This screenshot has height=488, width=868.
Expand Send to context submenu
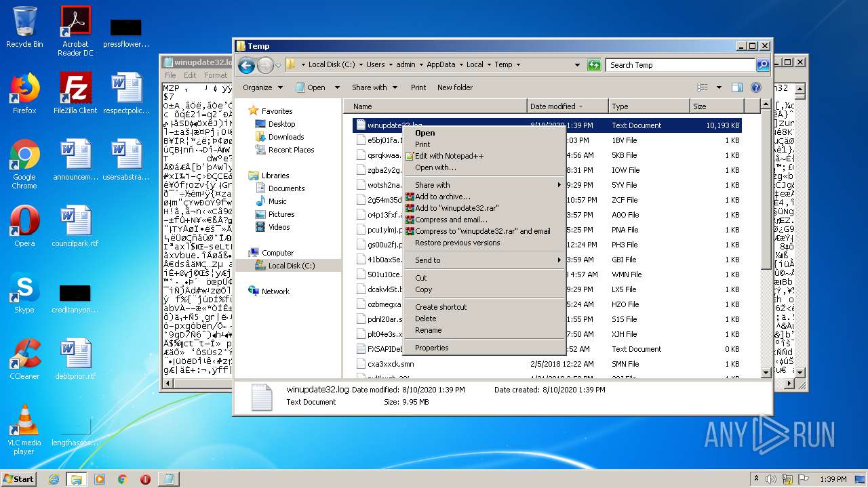point(484,260)
